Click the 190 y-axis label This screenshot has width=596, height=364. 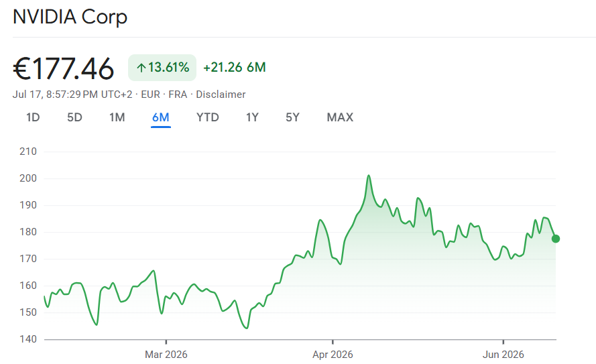[28, 205]
